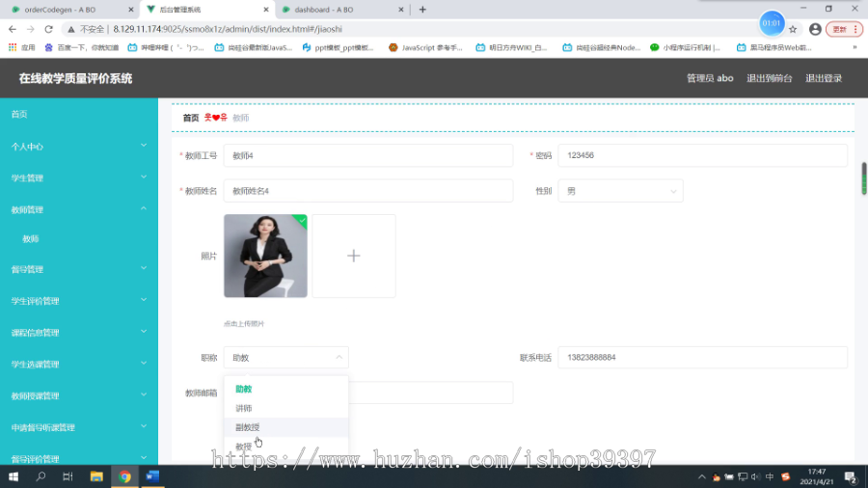
Task: Click 首页 breadcrumb link
Action: click(190, 118)
